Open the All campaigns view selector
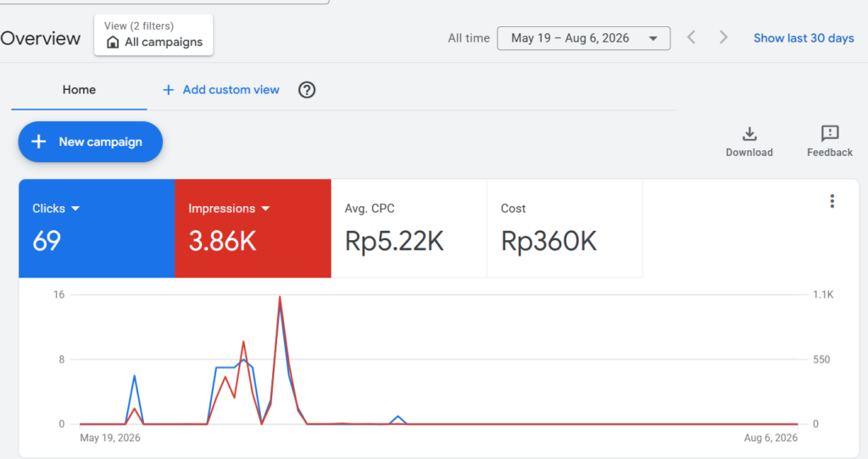868x459 pixels. (153, 35)
